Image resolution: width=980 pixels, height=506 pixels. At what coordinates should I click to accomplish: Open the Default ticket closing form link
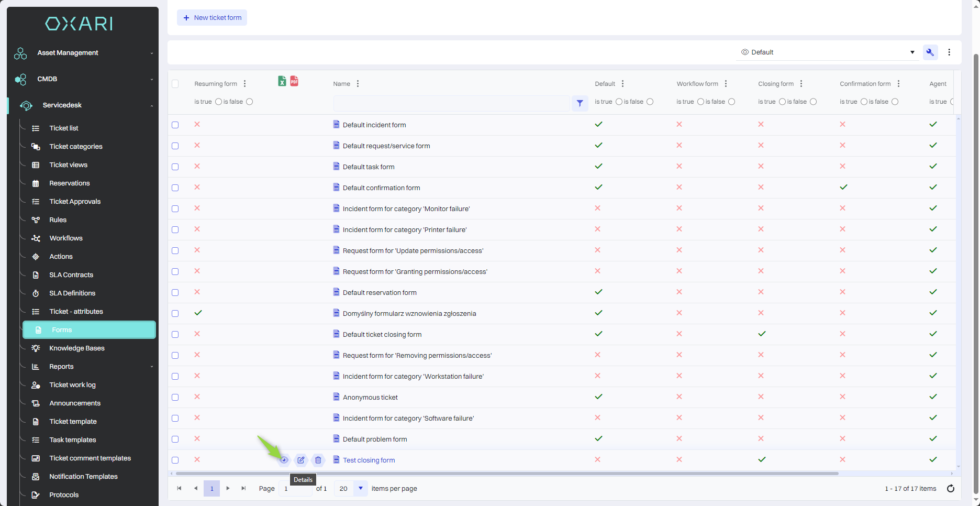coord(382,335)
